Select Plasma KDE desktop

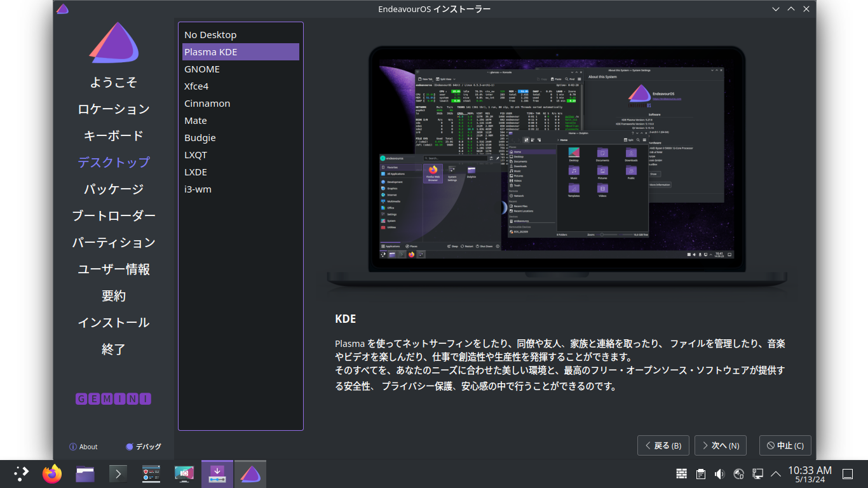click(240, 52)
